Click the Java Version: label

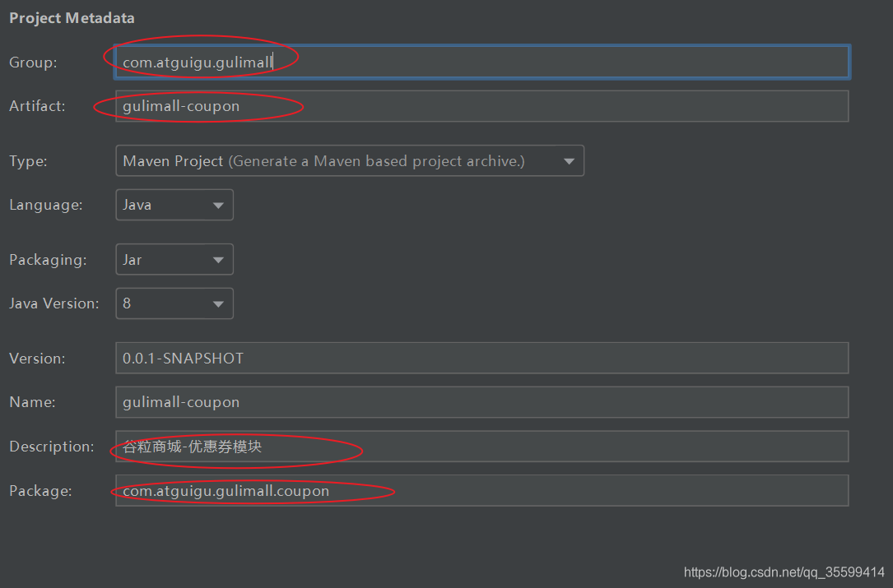pos(54,303)
